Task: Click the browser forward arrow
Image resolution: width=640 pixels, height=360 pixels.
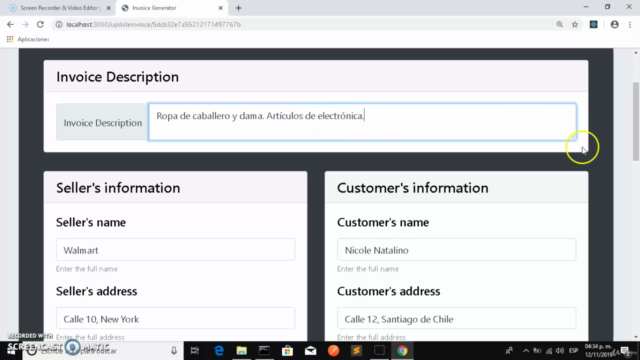Action: point(25,24)
